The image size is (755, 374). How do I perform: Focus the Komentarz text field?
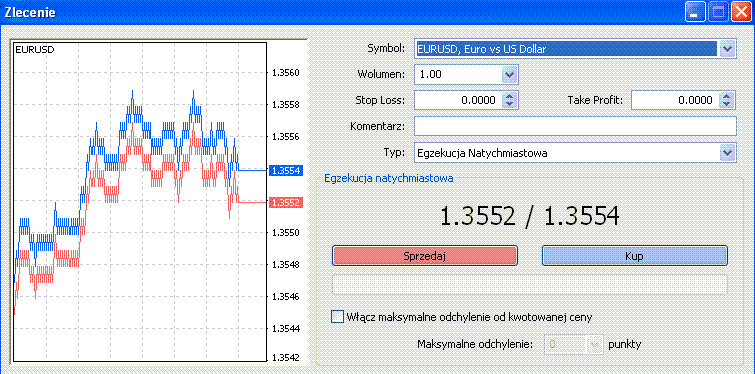click(x=575, y=126)
